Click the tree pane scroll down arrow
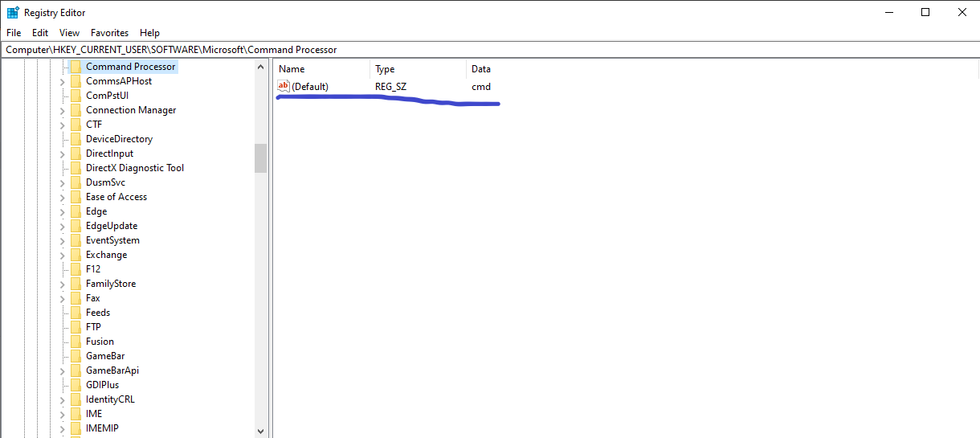980x438 pixels. [x=260, y=431]
